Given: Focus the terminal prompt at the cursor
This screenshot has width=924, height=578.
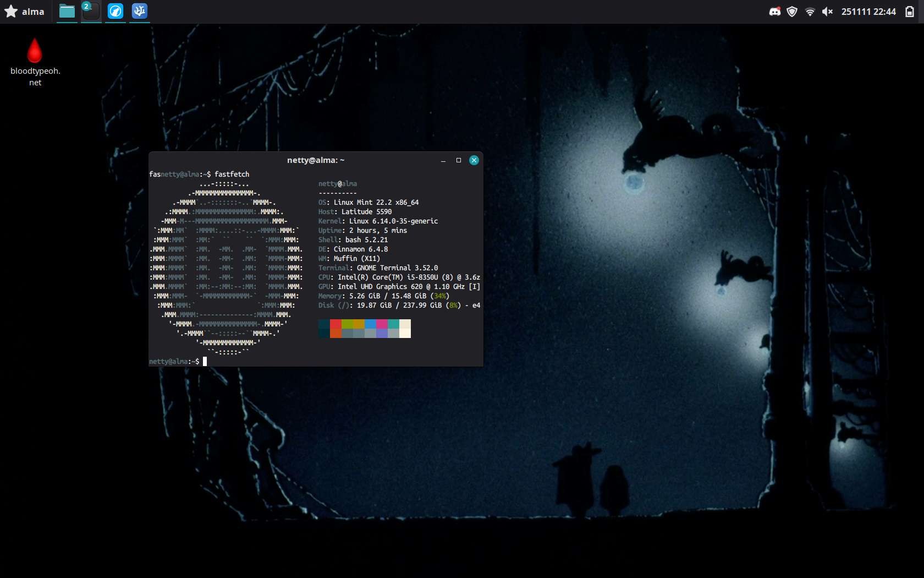Looking at the screenshot, I should click(205, 362).
